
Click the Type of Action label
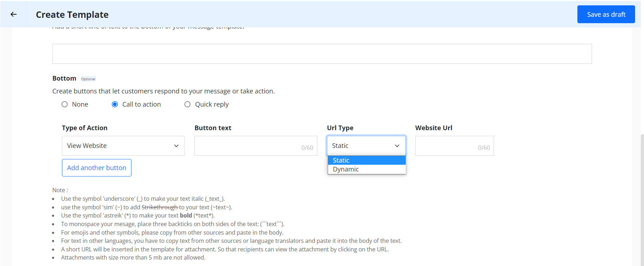click(84, 128)
